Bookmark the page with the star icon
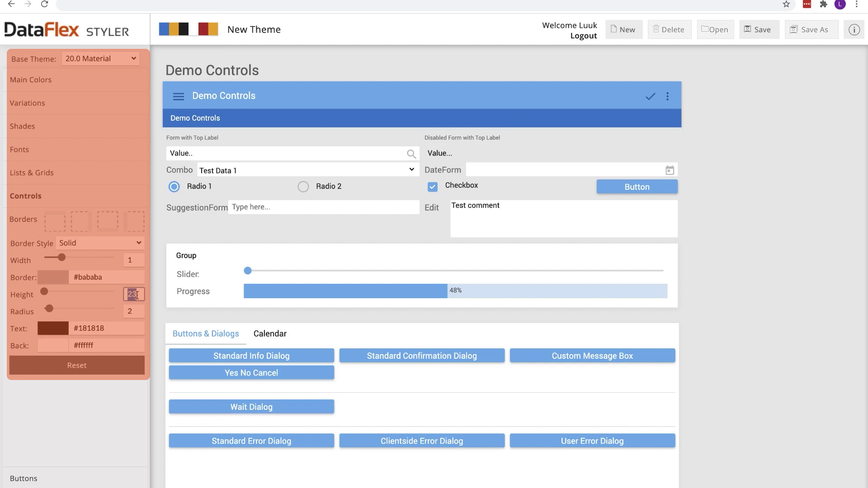The width and height of the screenshot is (868, 488). [786, 5]
